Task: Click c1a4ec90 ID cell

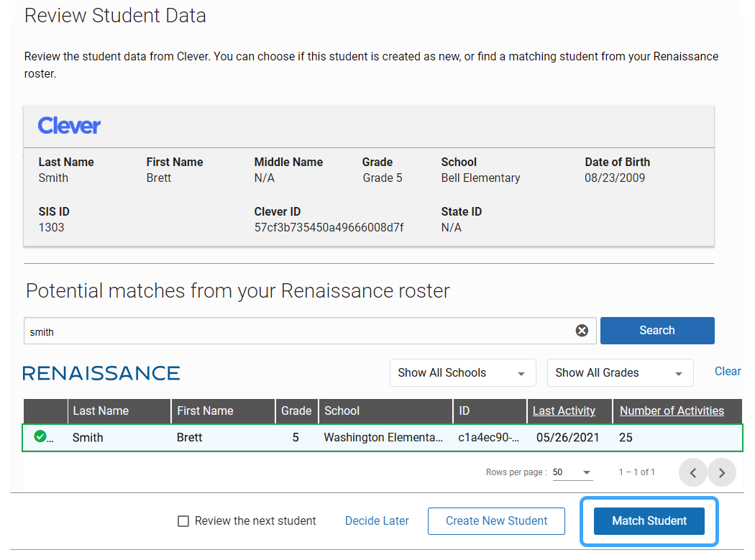Action: (x=489, y=438)
